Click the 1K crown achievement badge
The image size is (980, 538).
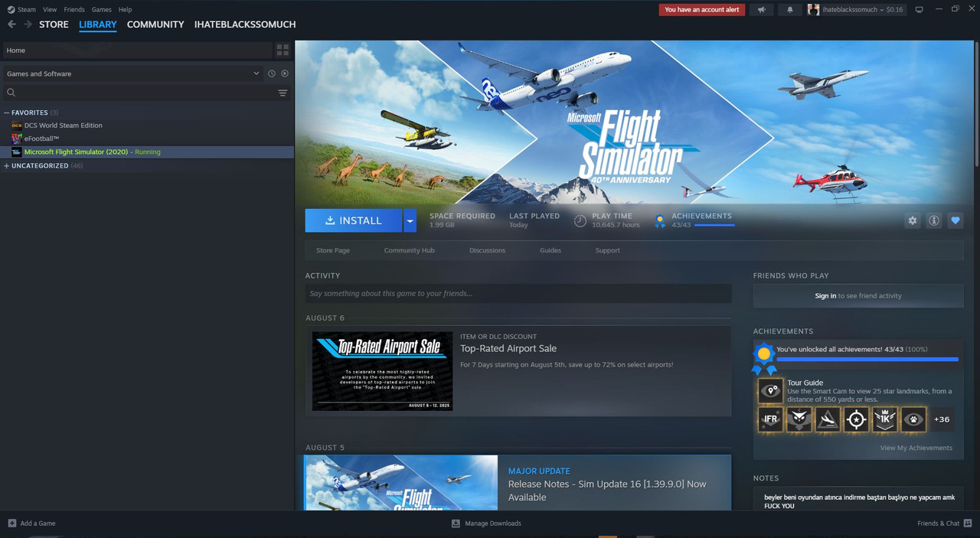884,419
